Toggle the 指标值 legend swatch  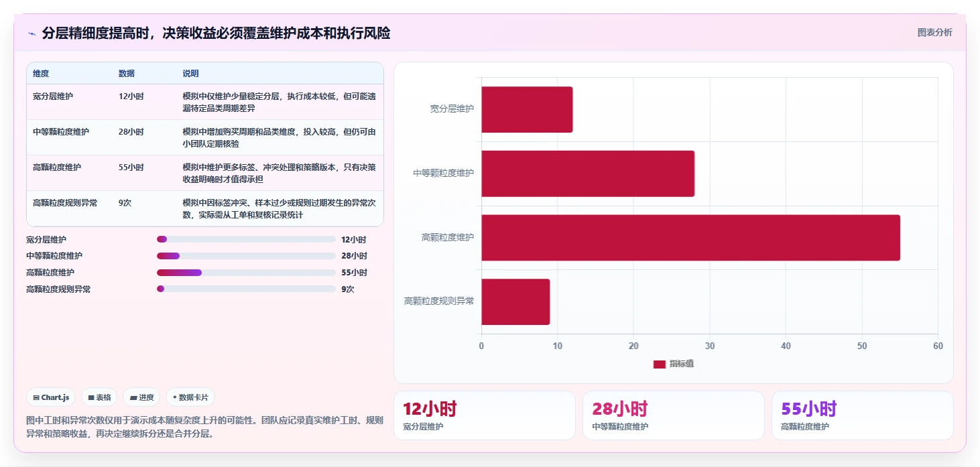[660, 364]
